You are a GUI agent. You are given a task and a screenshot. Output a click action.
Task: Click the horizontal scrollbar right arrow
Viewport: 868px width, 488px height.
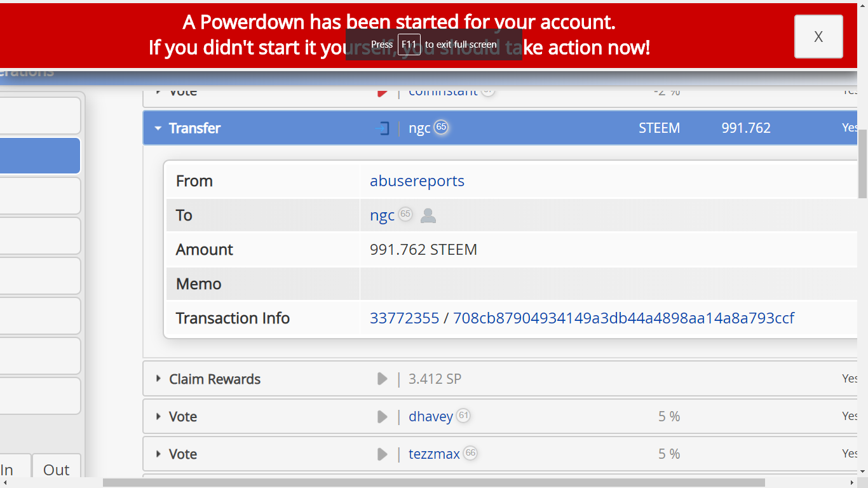tap(851, 482)
